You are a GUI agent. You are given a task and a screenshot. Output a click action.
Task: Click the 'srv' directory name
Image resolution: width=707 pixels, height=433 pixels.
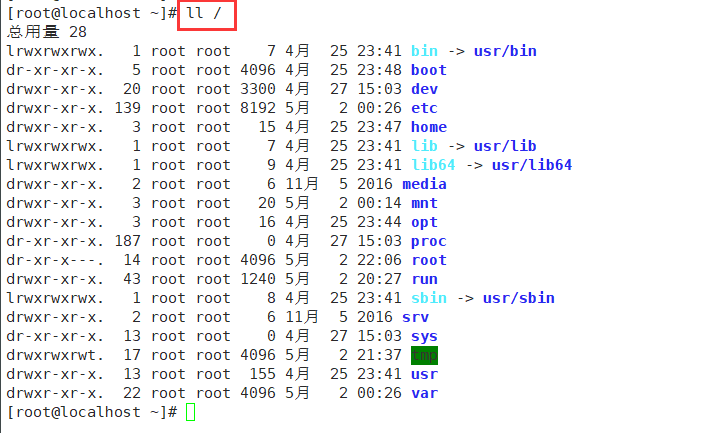(x=415, y=317)
